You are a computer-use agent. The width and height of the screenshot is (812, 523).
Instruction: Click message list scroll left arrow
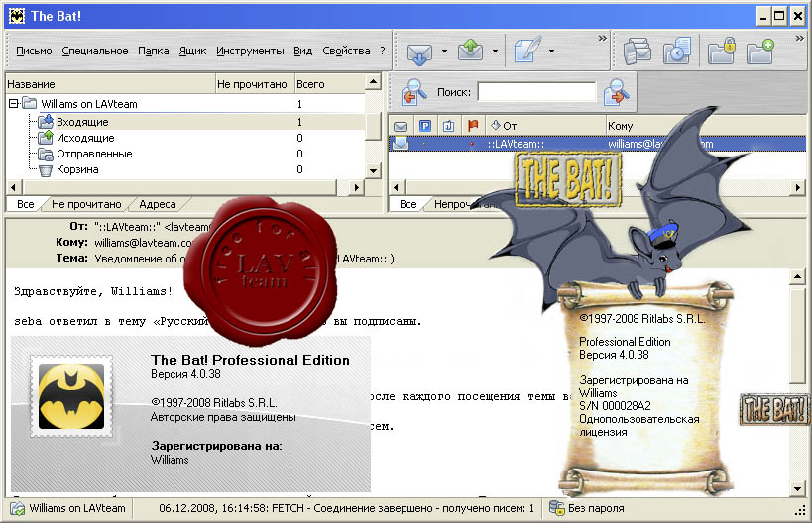pyautogui.click(x=397, y=187)
